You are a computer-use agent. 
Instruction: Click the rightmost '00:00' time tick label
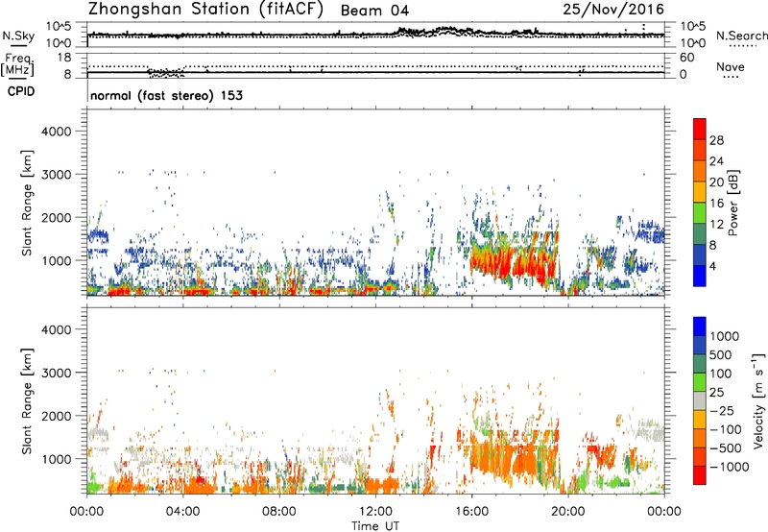[664, 512]
